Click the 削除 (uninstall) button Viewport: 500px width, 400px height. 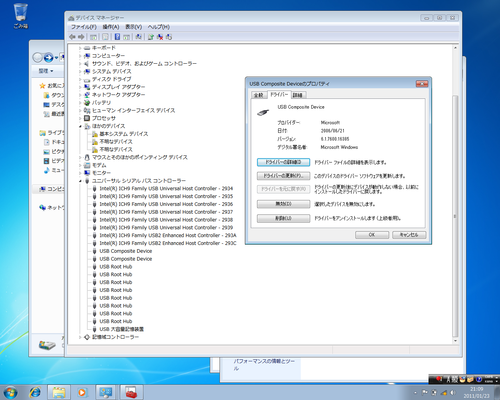point(283,218)
